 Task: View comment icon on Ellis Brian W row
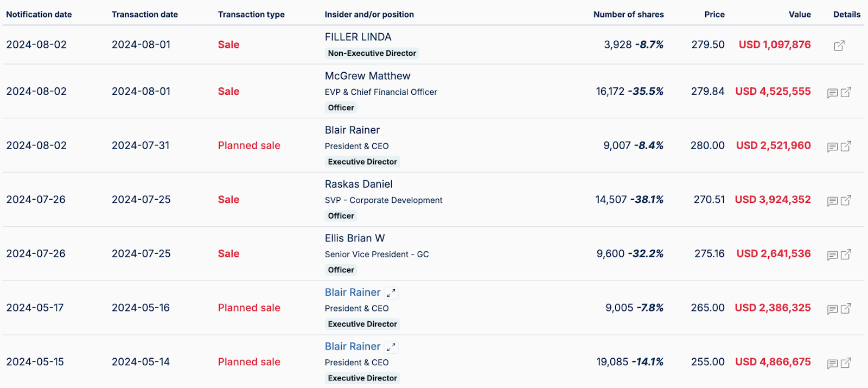tap(831, 254)
